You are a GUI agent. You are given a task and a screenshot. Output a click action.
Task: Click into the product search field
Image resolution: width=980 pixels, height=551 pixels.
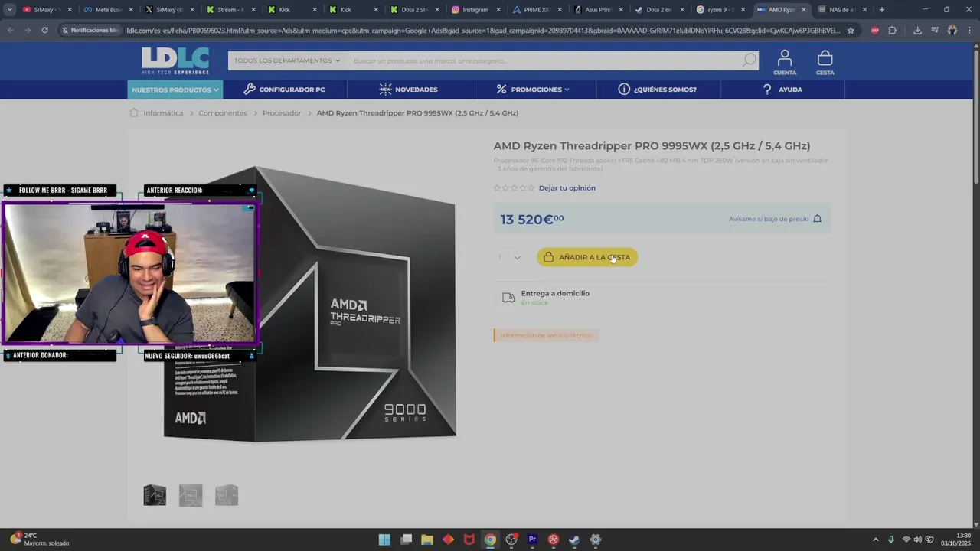[x=544, y=60]
